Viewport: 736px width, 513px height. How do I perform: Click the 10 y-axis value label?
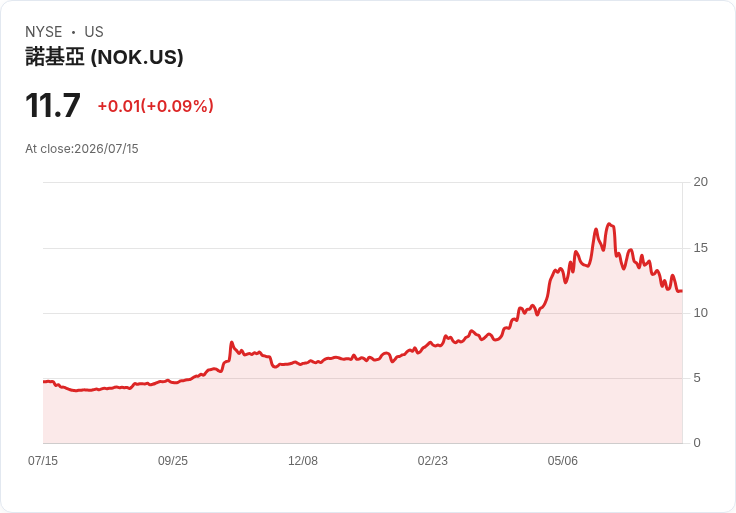tap(700, 313)
